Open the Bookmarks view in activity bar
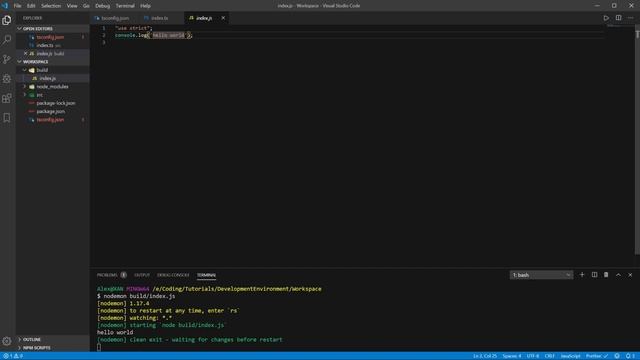The image size is (640, 360). coord(7,118)
